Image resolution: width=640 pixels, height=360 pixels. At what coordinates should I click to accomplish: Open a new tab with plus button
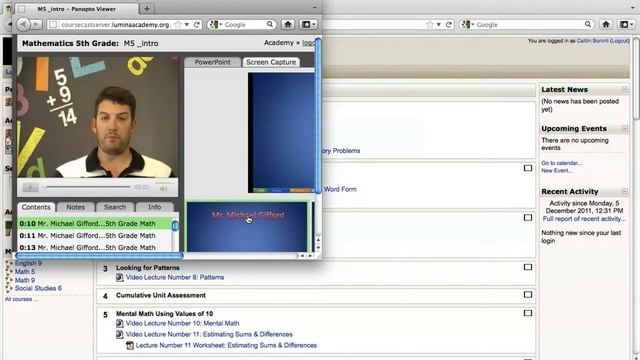(147, 9)
